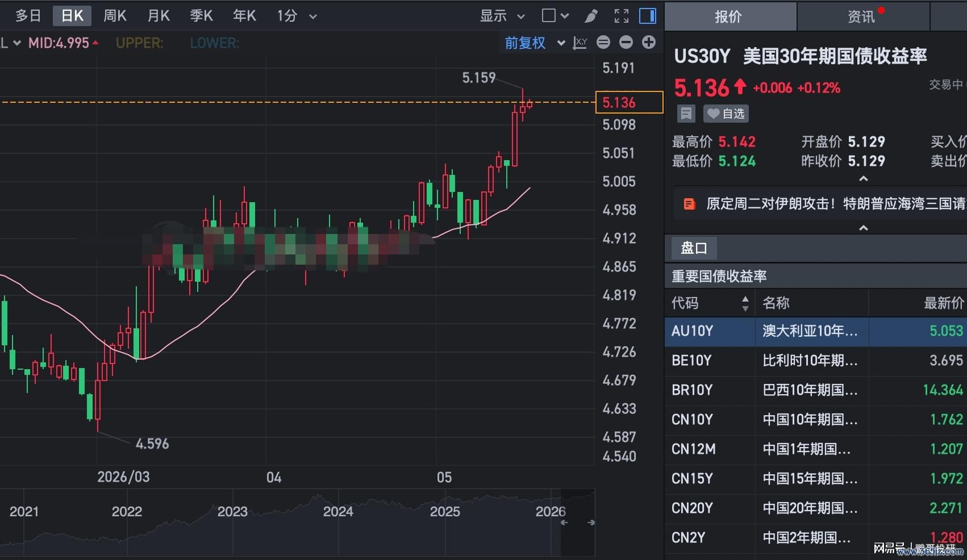Zoom out chart with minus icon
967x560 pixels.
point(626,42)
